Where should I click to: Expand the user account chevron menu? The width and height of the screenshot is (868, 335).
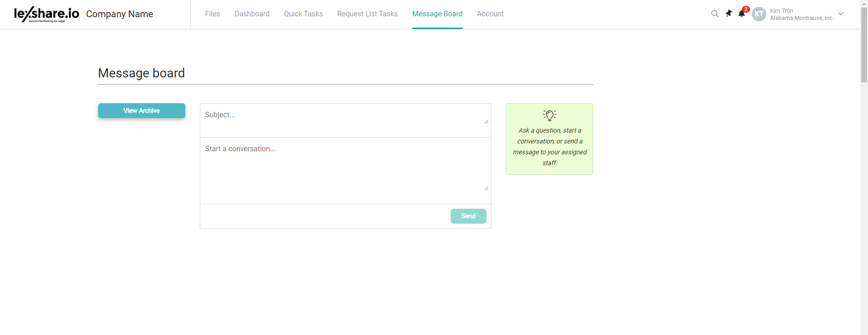click(x=841, y=14)
